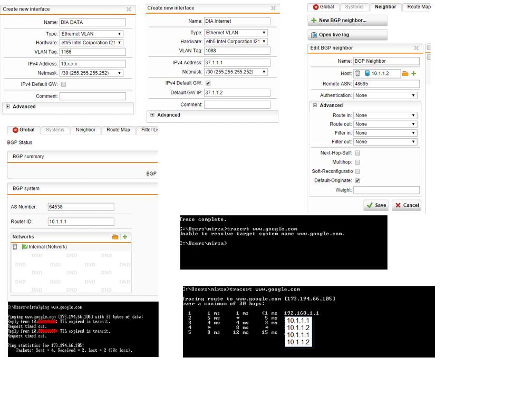Open Netmask dropdown in DIA Internet dialog
Screen dimensions: 532x405
click(x=236, y=72)
